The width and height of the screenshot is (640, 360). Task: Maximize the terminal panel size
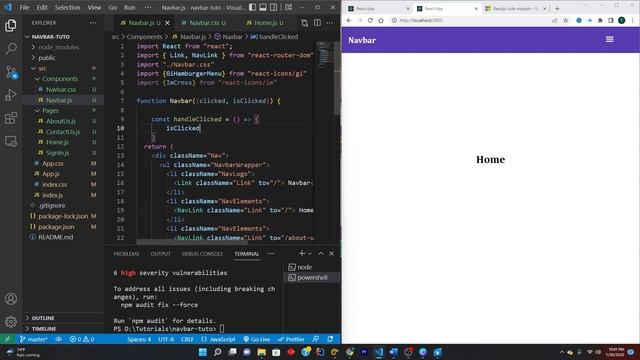click(321, 253)
